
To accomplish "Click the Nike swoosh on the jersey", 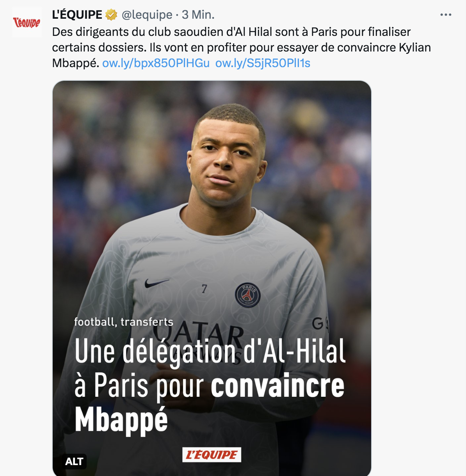I will (157, 283).
